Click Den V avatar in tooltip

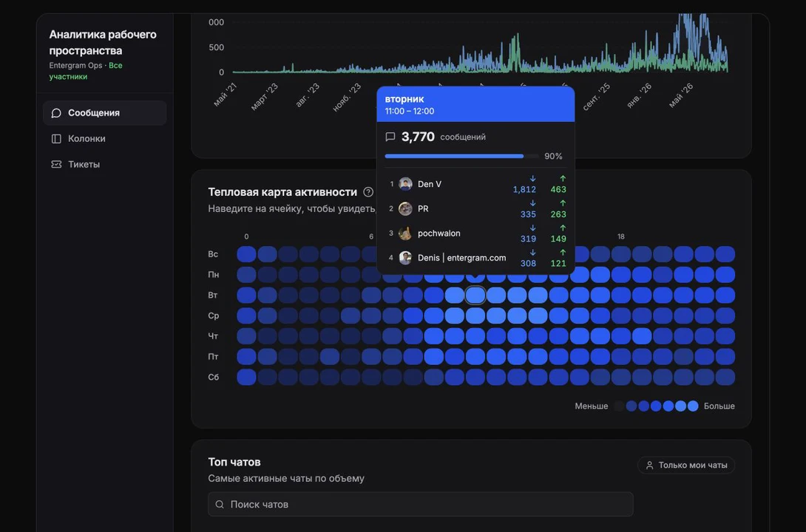[405, 184]
